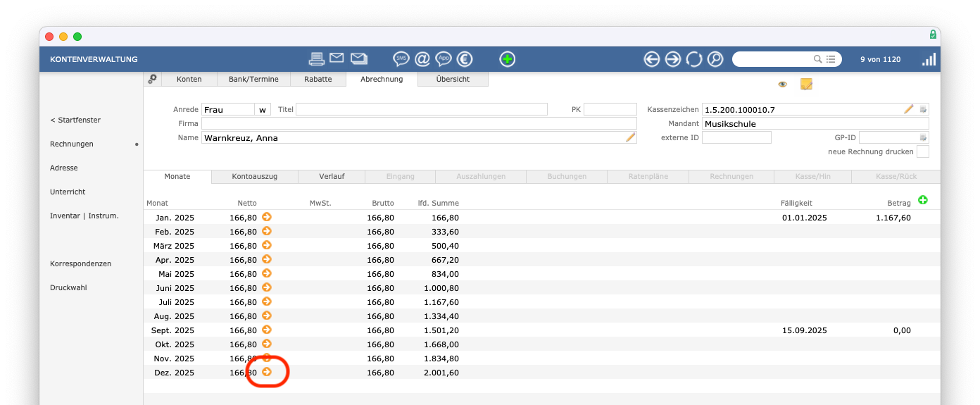Click the @ email icon
Viewport: 980px width, 405px height.
(422, 59)
